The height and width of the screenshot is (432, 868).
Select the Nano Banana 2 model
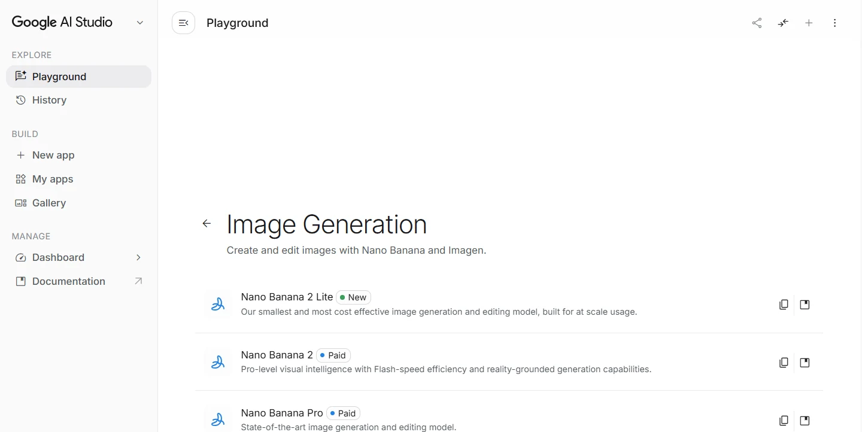point(509,362)
